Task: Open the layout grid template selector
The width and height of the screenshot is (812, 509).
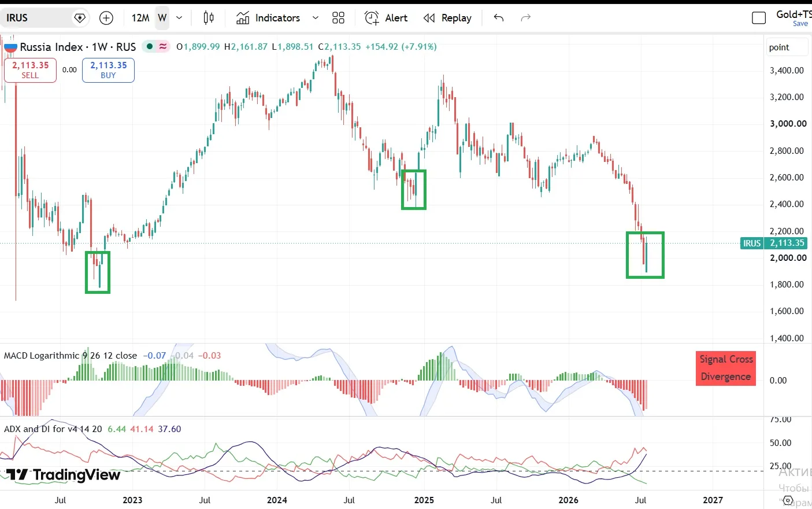Action: click(339, 18)
